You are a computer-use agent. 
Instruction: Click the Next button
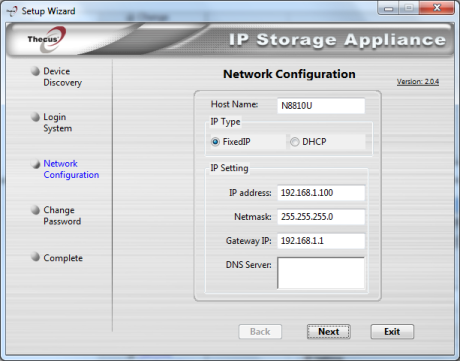tap(329, 332)
